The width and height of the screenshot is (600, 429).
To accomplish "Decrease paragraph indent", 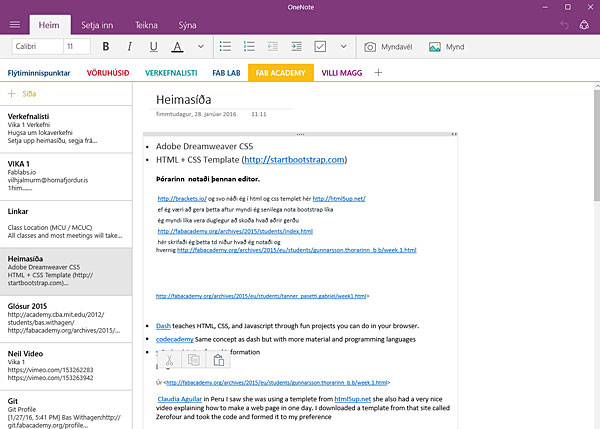I will click(x=273, y=47).
